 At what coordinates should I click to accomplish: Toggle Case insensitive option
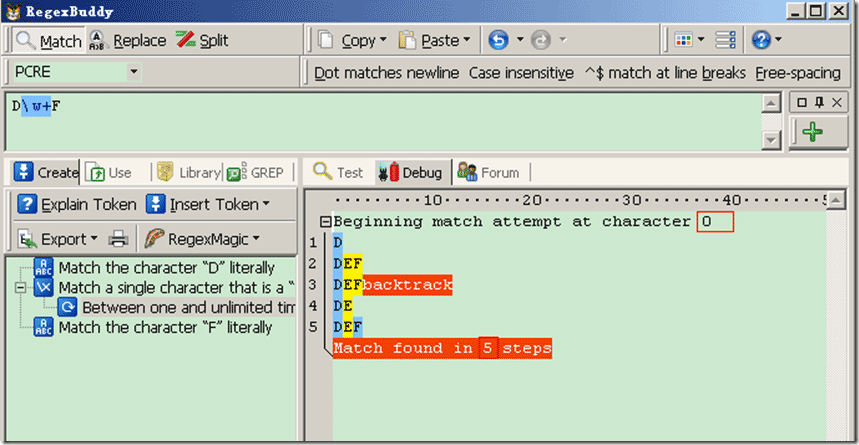click(x=521, y=73)
